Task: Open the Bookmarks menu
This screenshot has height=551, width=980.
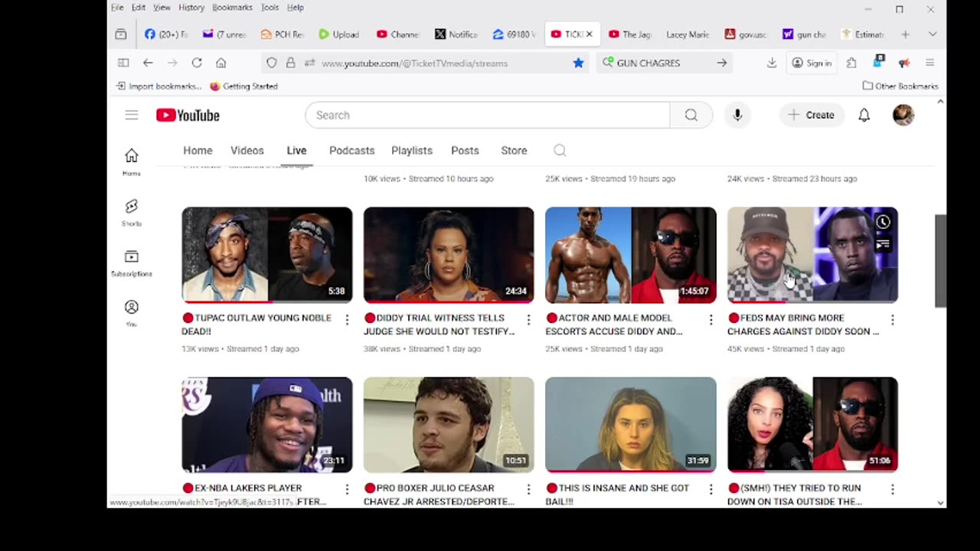Action: (232, 8)
